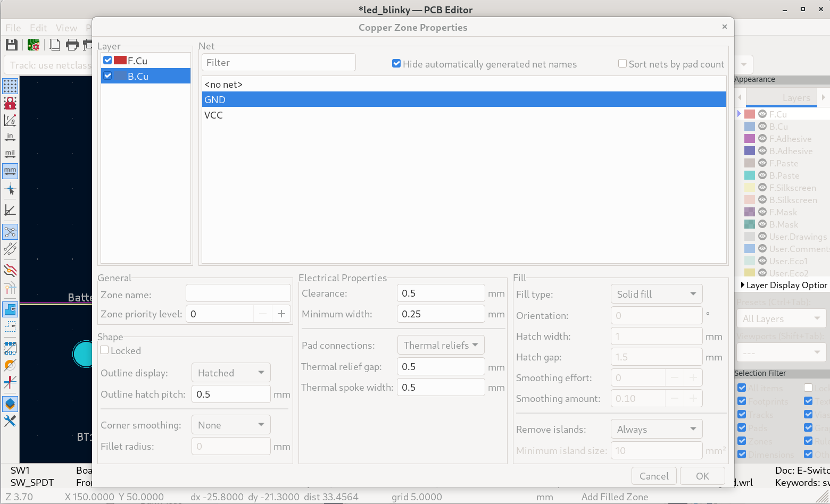
Task: Toggle 'Hide automatically generated net names'
Action: pos(396,64)
